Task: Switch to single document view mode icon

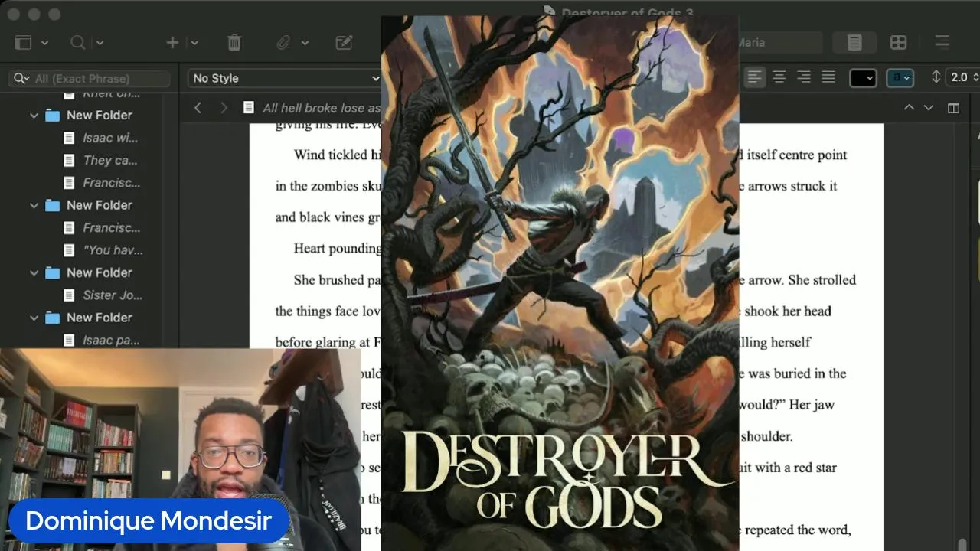Action: [854, 43]
